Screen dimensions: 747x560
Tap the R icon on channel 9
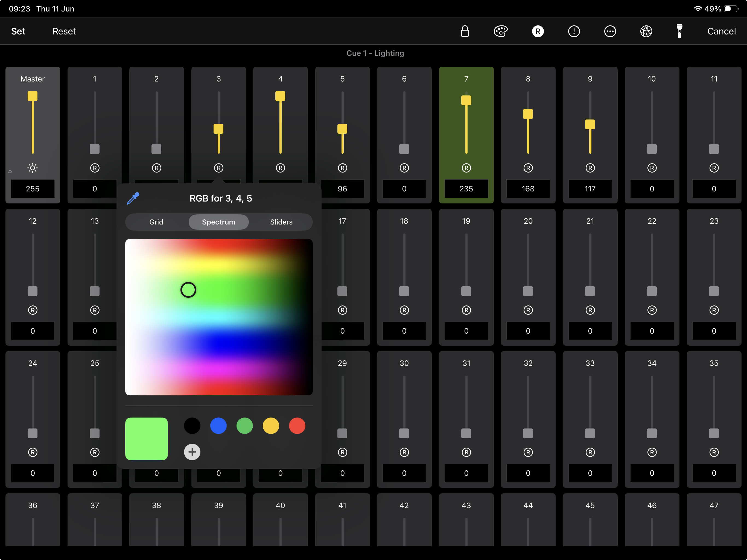coord(590,168)
